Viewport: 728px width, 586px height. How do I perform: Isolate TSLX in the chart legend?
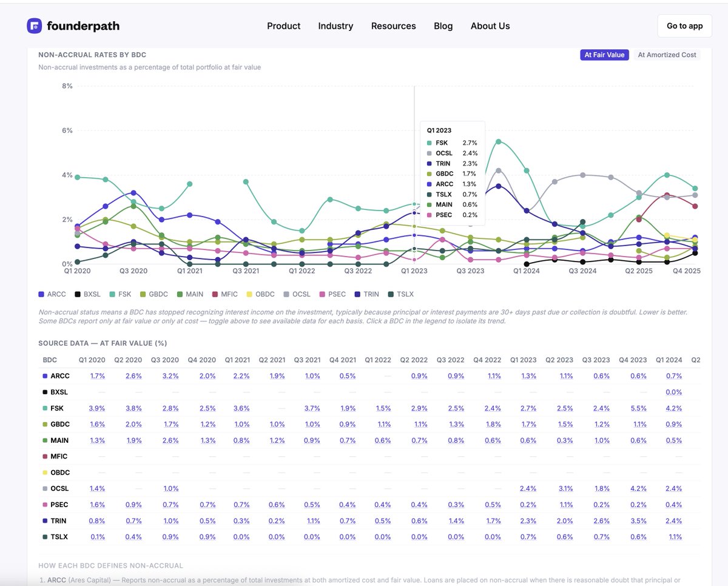[x=401, y=294]
